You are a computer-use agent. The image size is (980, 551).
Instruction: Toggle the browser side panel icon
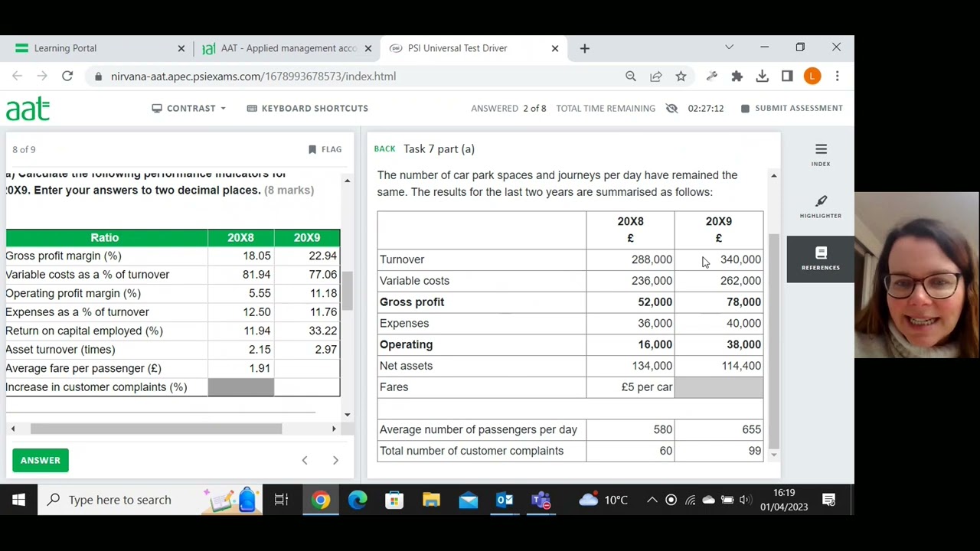[x=787, y=76]
